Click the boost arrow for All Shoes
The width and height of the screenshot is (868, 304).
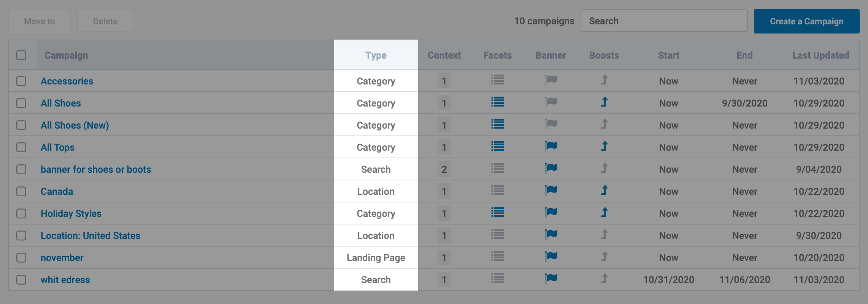coord(604,102)
